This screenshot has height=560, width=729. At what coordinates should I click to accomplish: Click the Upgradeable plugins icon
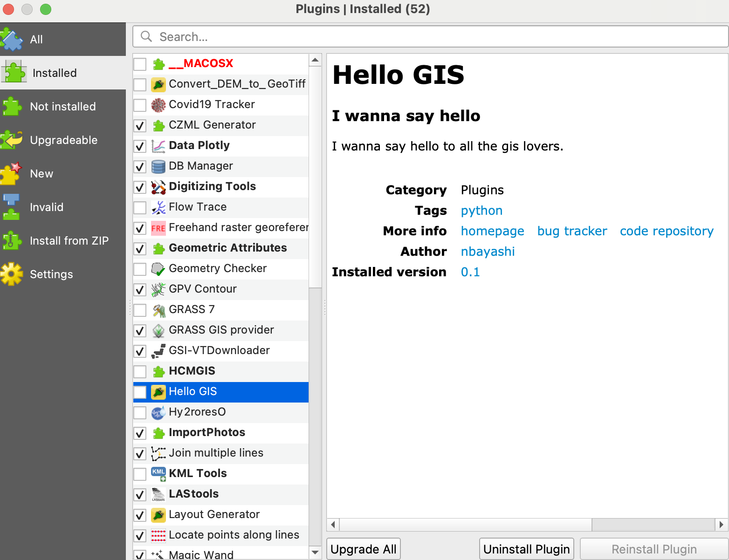pos(12,140)
